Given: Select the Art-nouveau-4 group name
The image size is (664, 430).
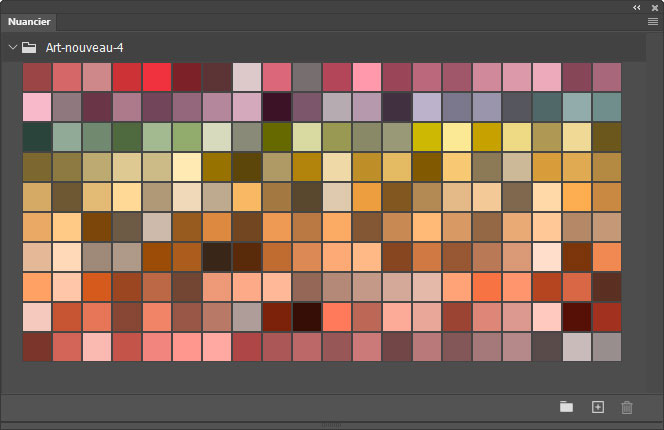Looking at the screenshot, I should 85,47.
